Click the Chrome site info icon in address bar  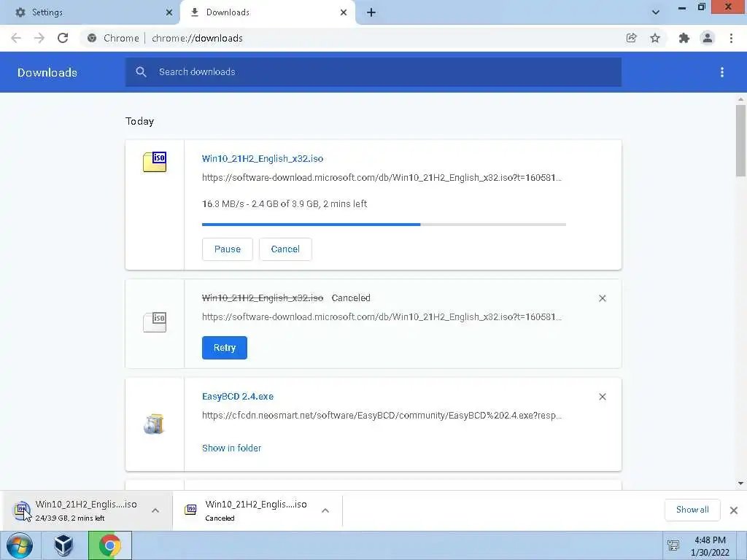point(92,38)
